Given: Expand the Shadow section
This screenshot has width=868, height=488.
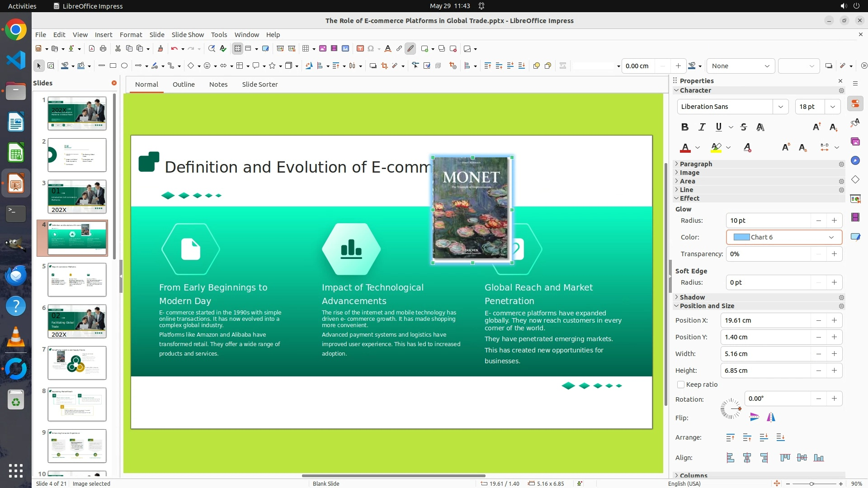Looking at the screenshot, I should coord(692,297).
